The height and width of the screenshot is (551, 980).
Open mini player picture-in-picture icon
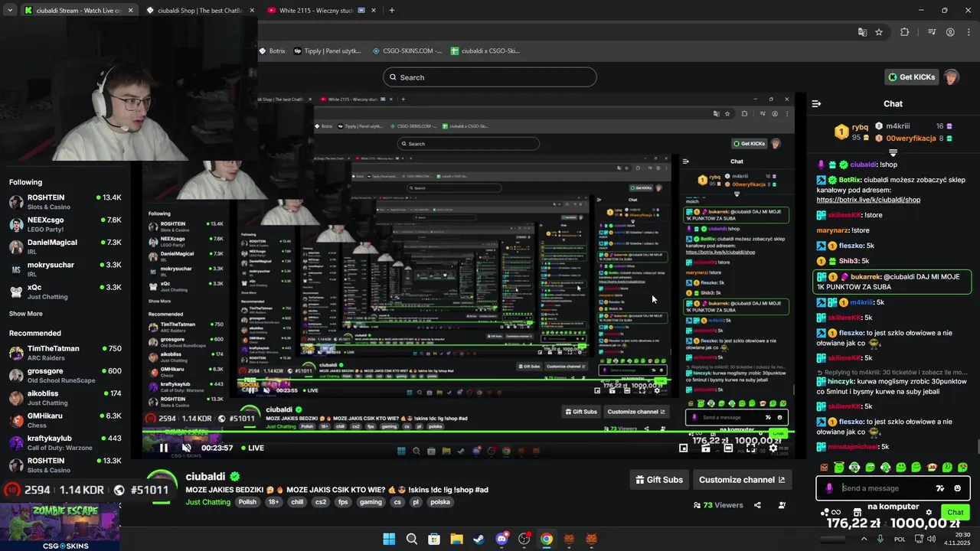(683, 448)
